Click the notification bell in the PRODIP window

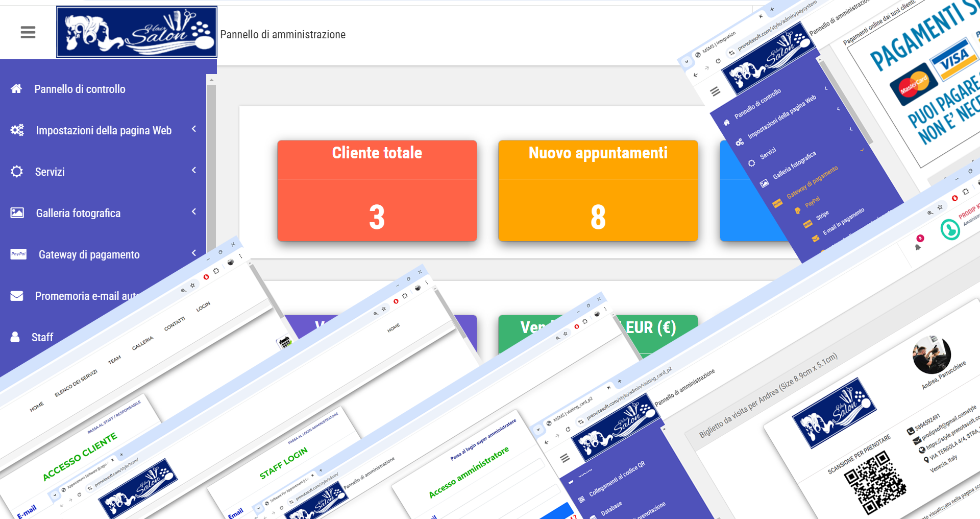pyautogui.click(x=918, y=247)
